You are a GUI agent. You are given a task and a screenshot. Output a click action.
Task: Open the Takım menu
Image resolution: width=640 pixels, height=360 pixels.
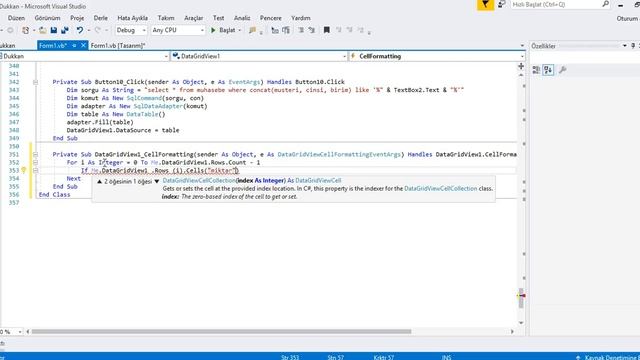pyautogui.click(x=166, y=18)
